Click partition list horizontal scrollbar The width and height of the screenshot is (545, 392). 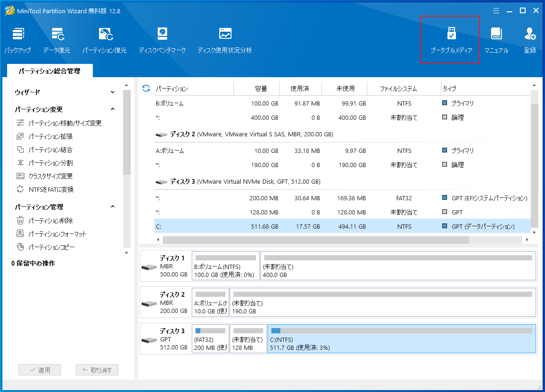316,240
